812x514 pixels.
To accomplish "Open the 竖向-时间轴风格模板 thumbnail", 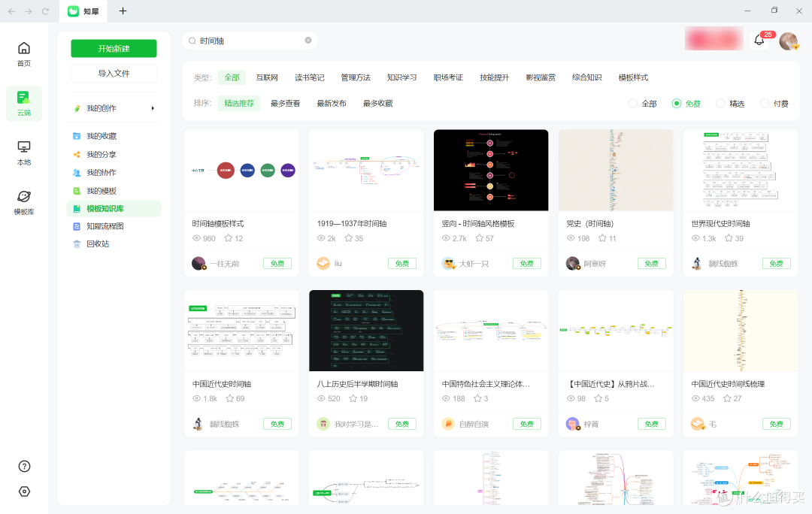I will 491,171.
